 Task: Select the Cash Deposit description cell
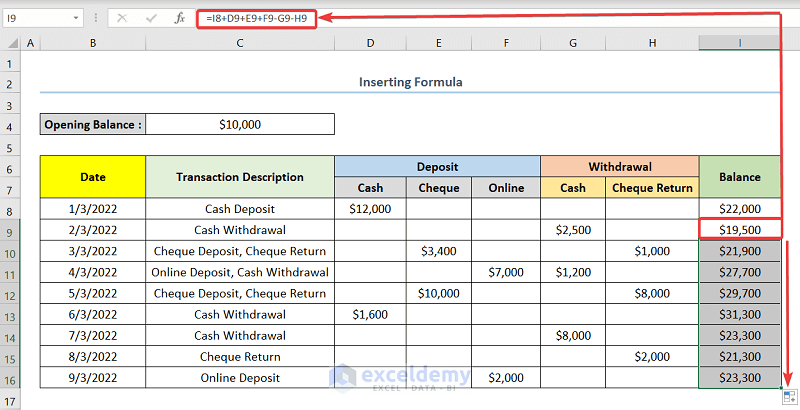coord(240,209)
